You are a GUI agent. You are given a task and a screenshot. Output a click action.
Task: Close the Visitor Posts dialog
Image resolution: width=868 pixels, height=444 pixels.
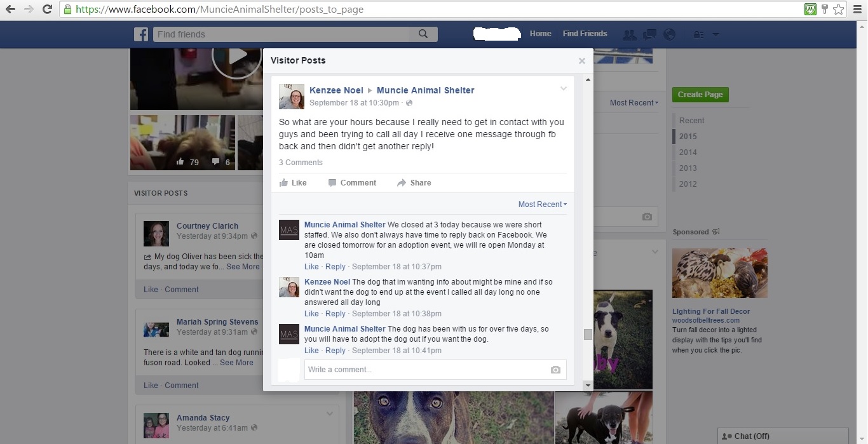coord(582,61)
